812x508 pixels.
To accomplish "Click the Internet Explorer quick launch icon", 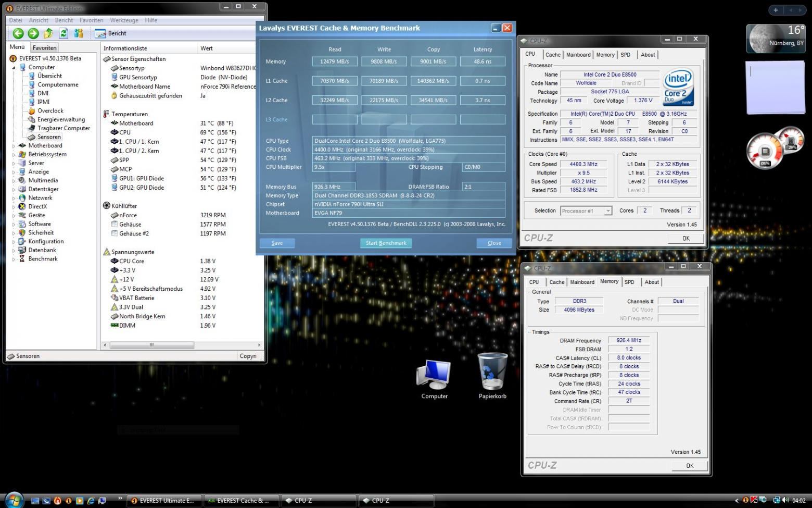I will pyautogui.click(x=91, y=501).
